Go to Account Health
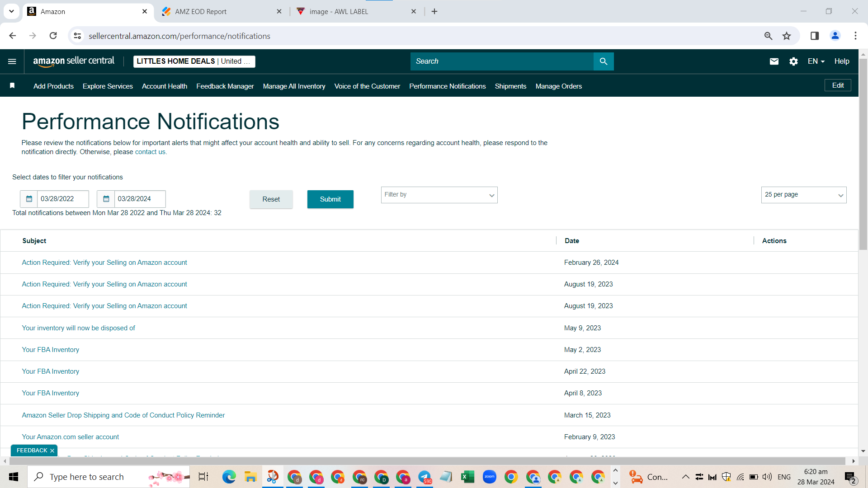 pos(164,86)
